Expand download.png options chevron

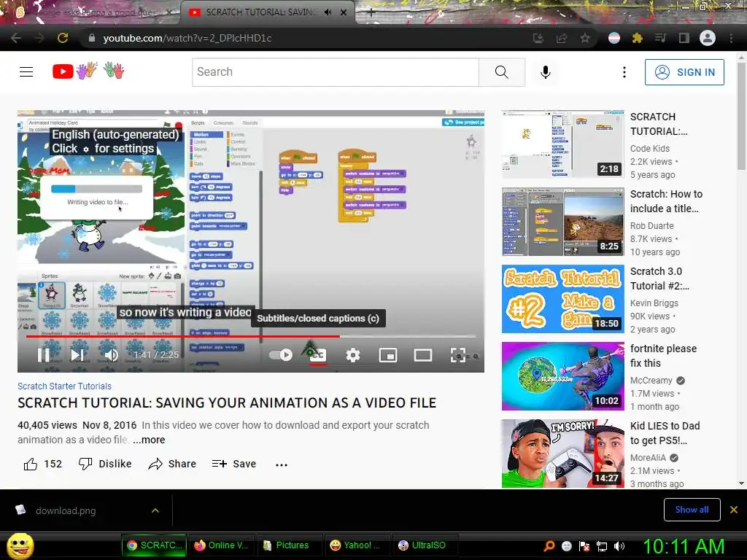155,510
